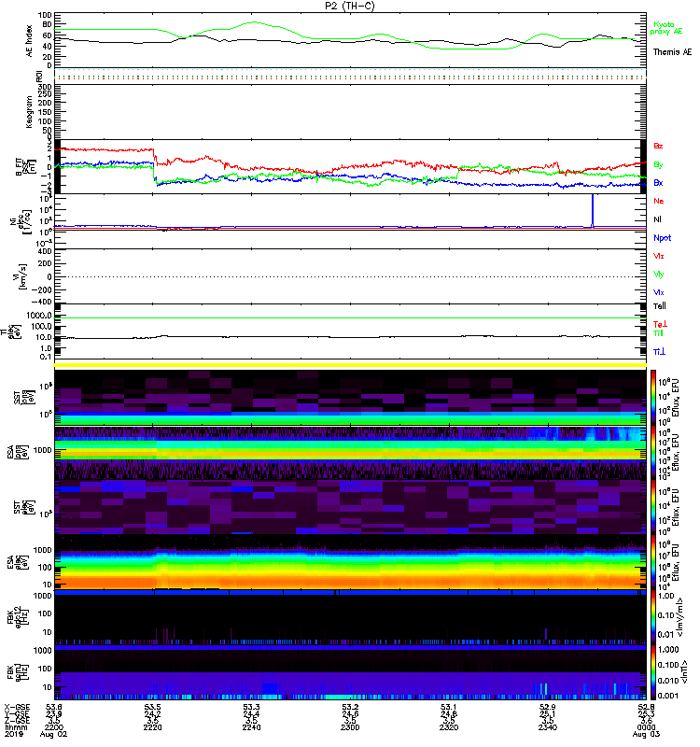Viewport: 700px width, 747px height.
Task: Pick the blue "Npot" legend label
Action: click(x=663, y=238)
